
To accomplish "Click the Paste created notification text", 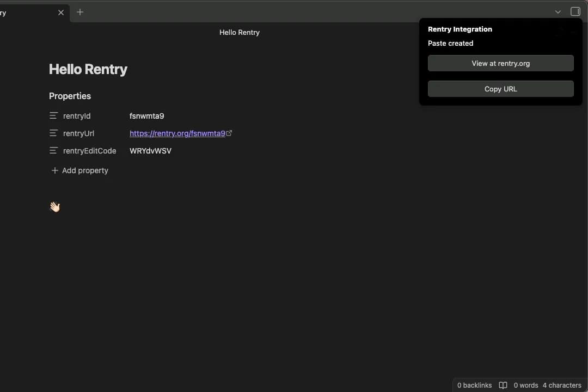I will 450,43.
